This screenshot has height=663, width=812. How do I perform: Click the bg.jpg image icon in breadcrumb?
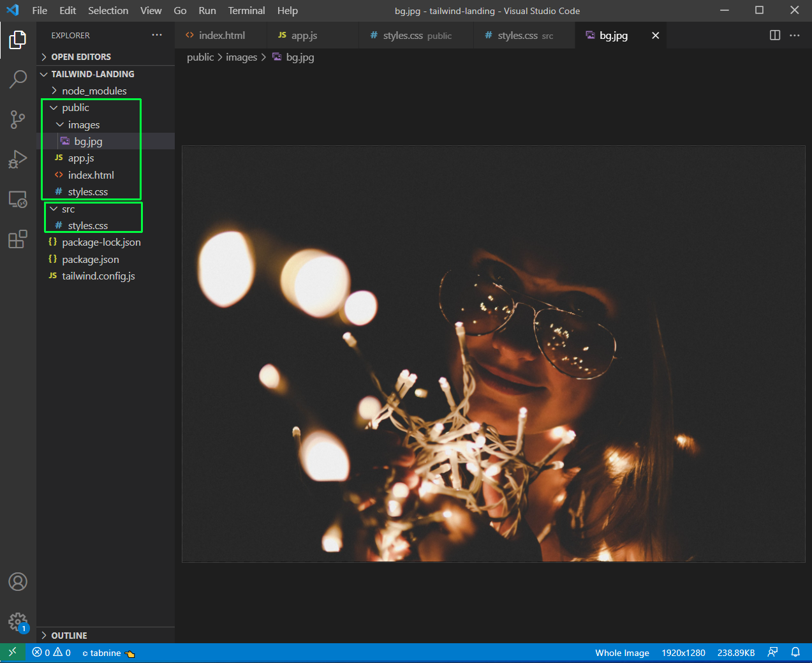tap(277, 57)
